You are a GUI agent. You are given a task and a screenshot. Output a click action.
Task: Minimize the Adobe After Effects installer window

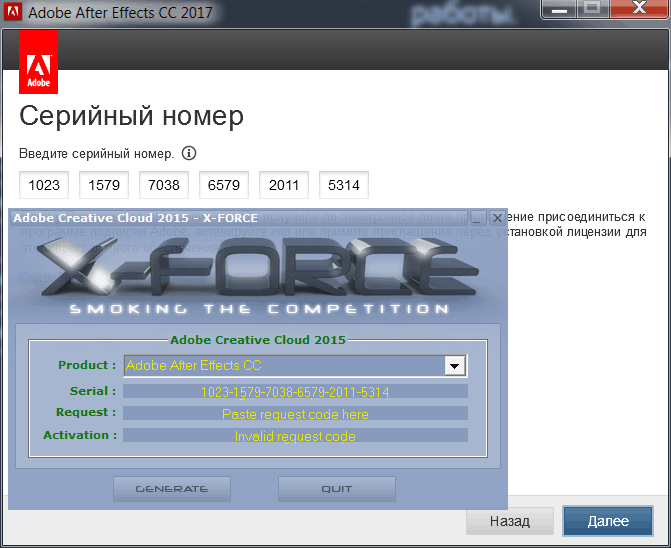click(x=558, y=9)
